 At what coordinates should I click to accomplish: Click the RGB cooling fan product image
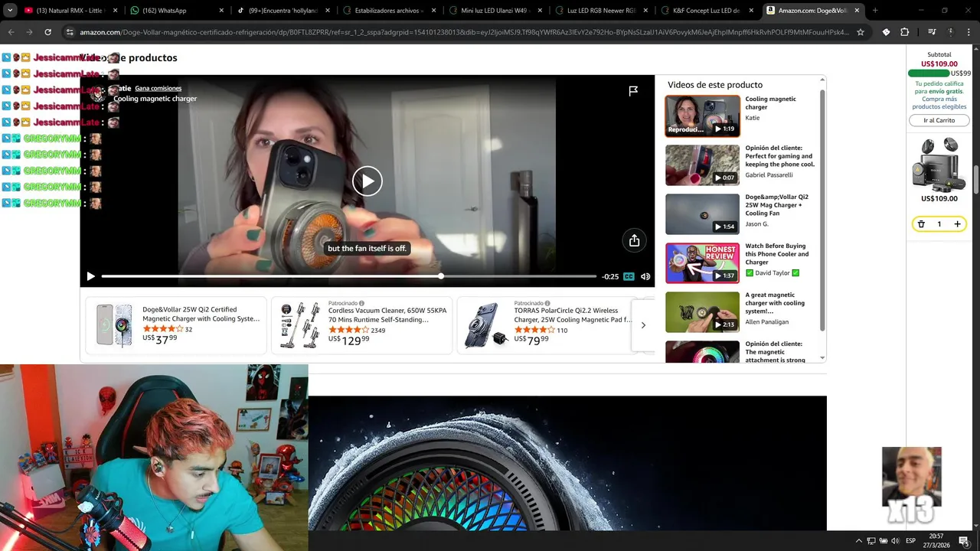pos(567,463)
